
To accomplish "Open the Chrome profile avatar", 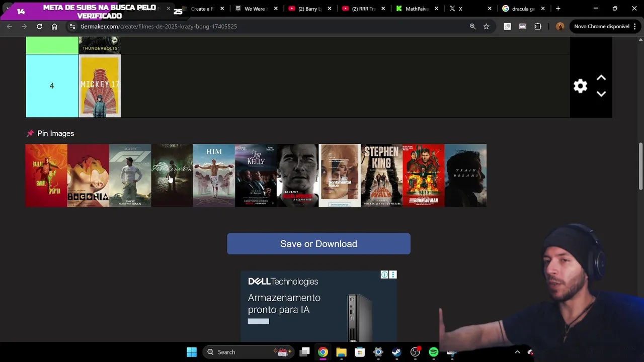I will (560, 26).
